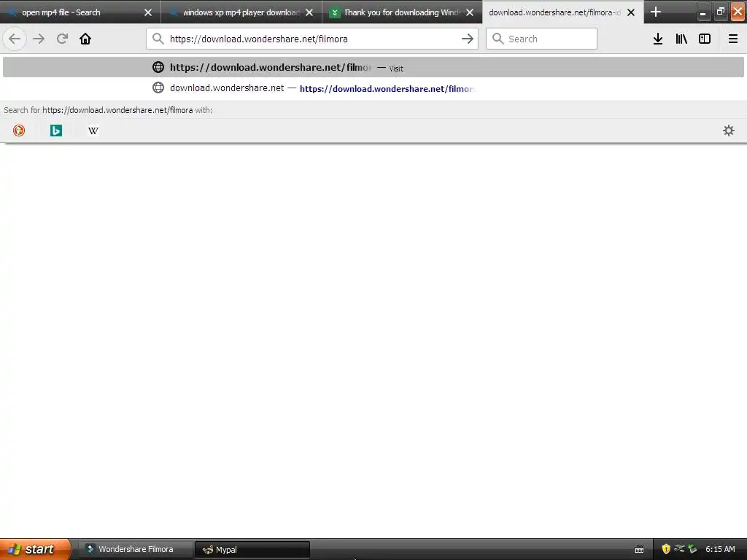The height and width of the screenshot is (560, 747).
Task: Open the Downloads panel
Action: (658, 39)
